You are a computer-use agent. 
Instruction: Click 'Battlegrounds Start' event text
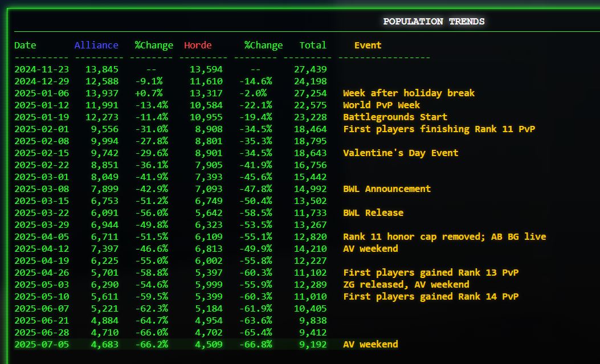(x=395, y=117)
